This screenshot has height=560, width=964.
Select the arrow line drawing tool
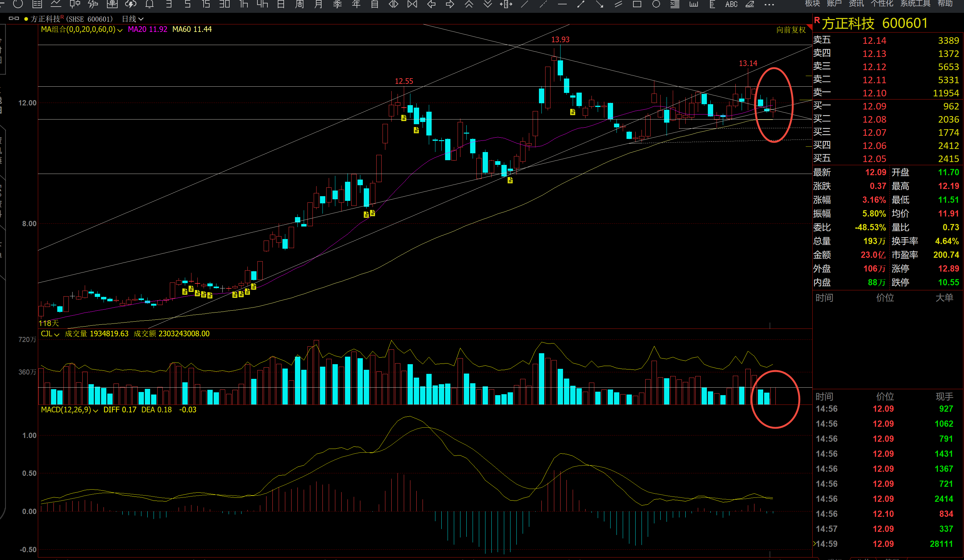[599, 4]
